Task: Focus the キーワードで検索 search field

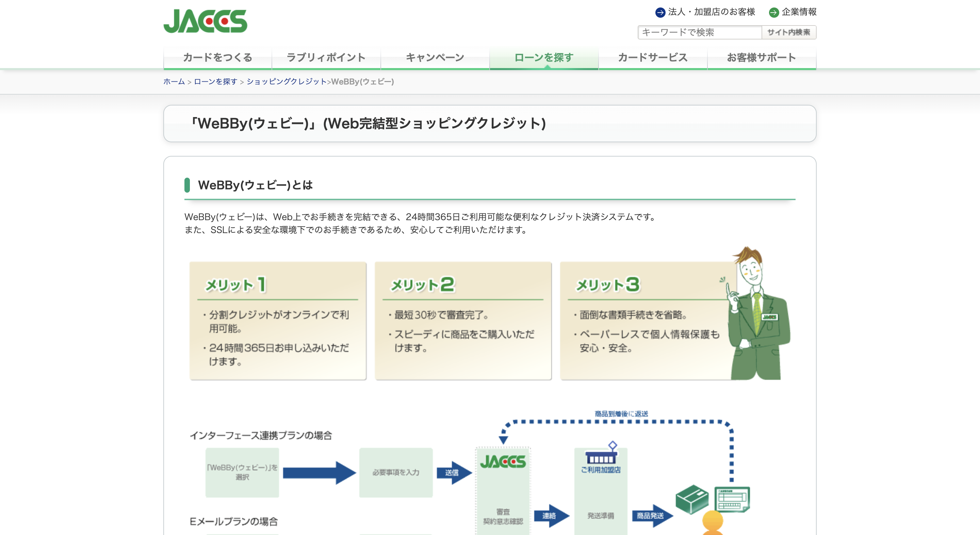Action: point(700,32)
